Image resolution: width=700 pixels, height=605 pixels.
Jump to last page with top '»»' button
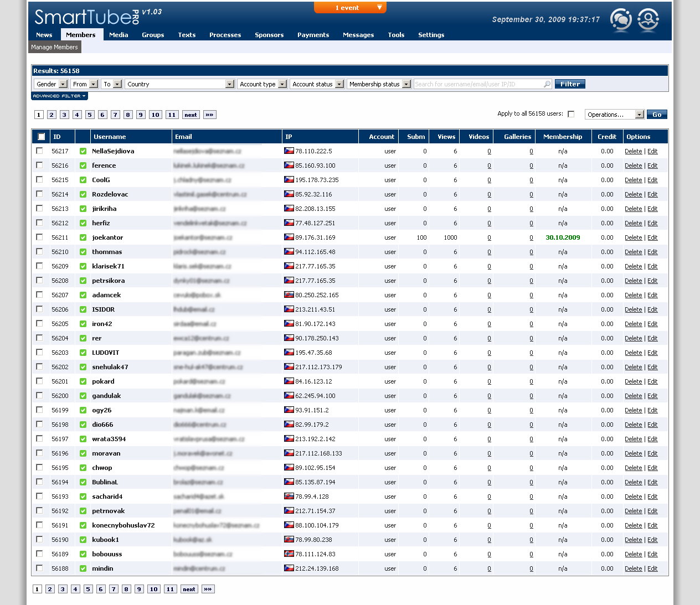pos(209,115)
